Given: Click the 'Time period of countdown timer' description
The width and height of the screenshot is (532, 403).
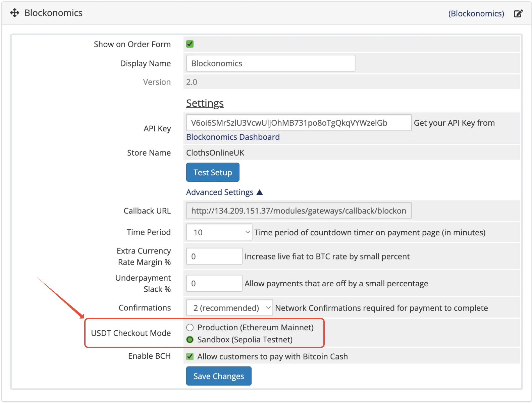Looking at the screenshot, I should 370,232.
